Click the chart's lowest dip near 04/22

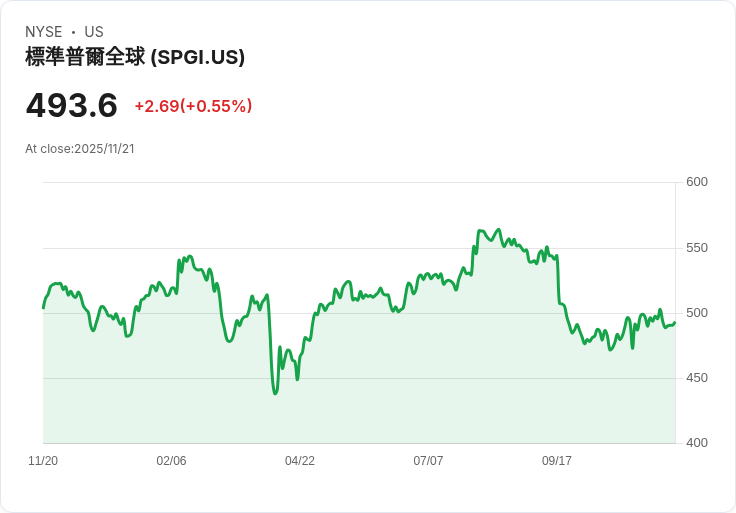275,393
